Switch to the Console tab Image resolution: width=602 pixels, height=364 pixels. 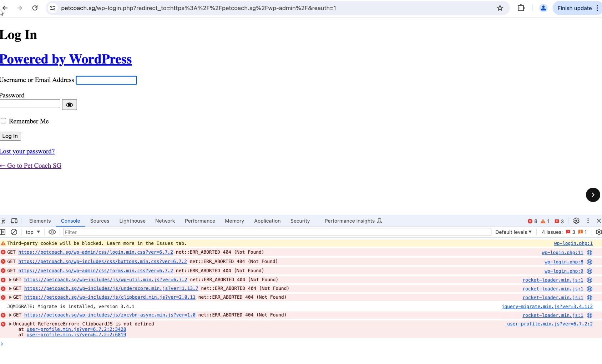(x=70, y=221)
